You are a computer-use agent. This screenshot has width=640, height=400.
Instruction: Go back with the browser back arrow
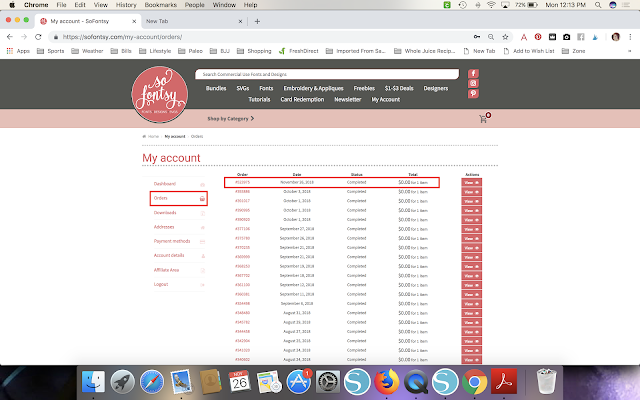point(10,37)
